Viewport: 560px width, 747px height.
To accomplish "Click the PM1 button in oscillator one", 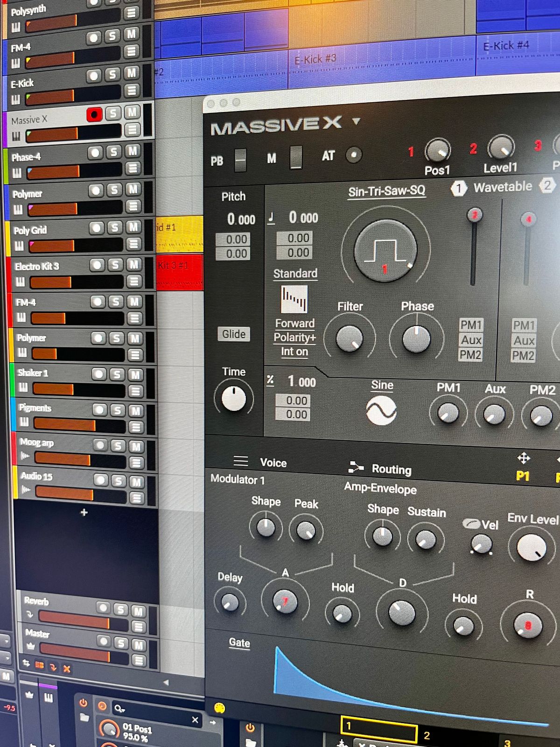I will pyautogui.click(x=471, y=325).
